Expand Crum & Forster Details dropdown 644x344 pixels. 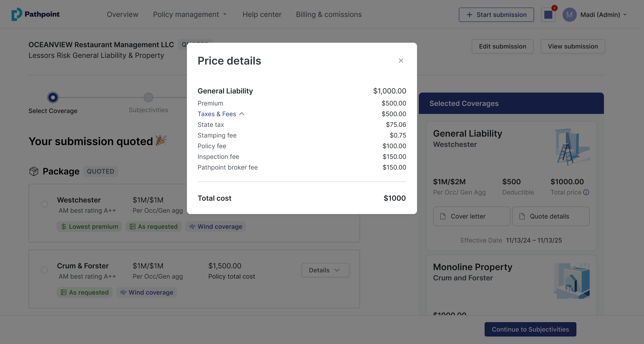pyautogui.click(x=325, y=270)
